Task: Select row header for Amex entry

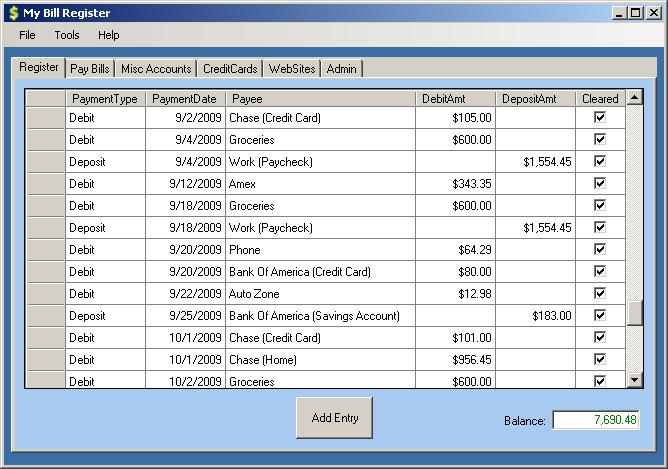Action: click(45, 184)
